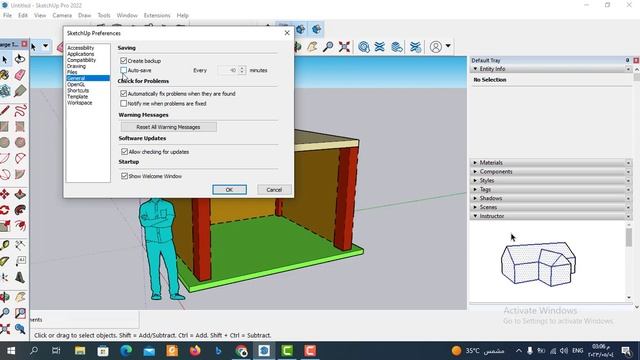Click Cancel in SketchUp Preferences

[274, 190]
